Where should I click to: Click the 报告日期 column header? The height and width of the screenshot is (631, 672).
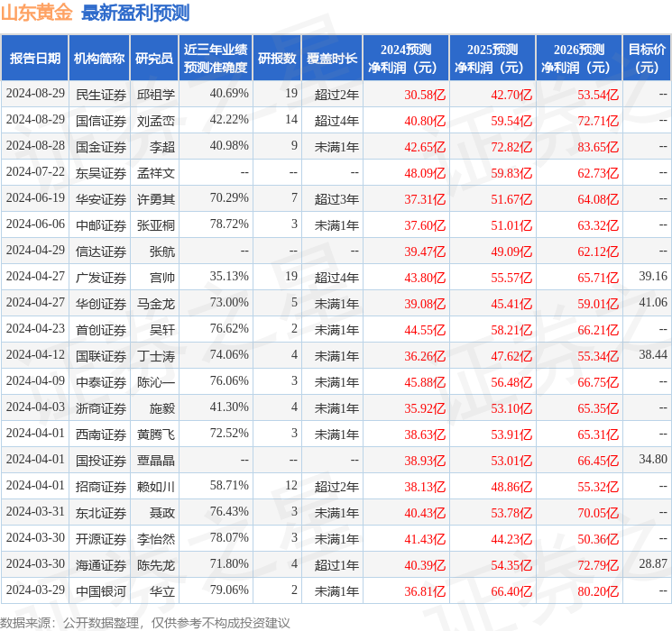(x=34, y=59)
